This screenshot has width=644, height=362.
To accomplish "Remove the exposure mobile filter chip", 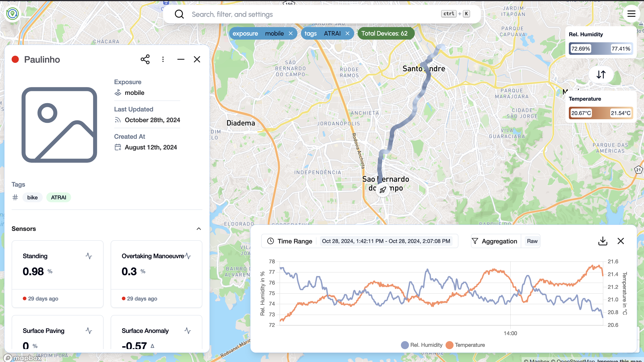I will point(290,34).
